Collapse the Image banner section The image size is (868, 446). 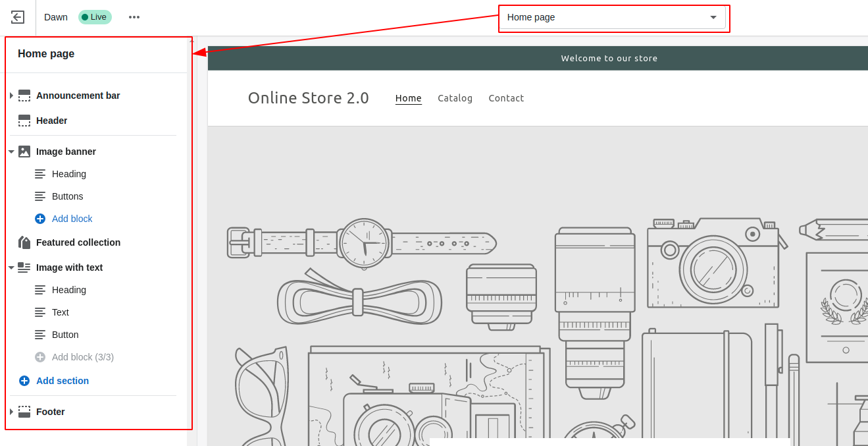[x=11, y=152]
